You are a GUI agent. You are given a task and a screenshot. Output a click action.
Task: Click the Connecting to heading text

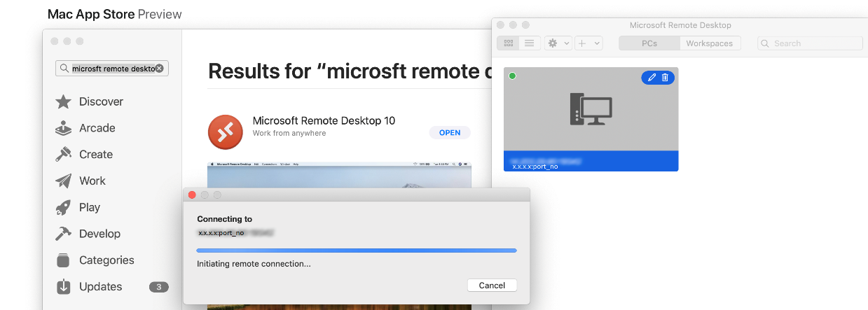pyautogui.click(x=224, y=219)
